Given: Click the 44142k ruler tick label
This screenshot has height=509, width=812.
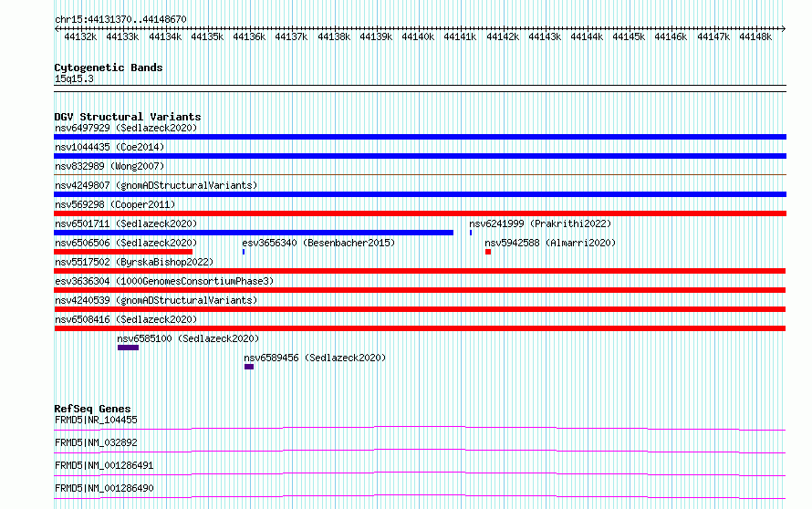Looking at the screenshot, I should pos(503,36).
